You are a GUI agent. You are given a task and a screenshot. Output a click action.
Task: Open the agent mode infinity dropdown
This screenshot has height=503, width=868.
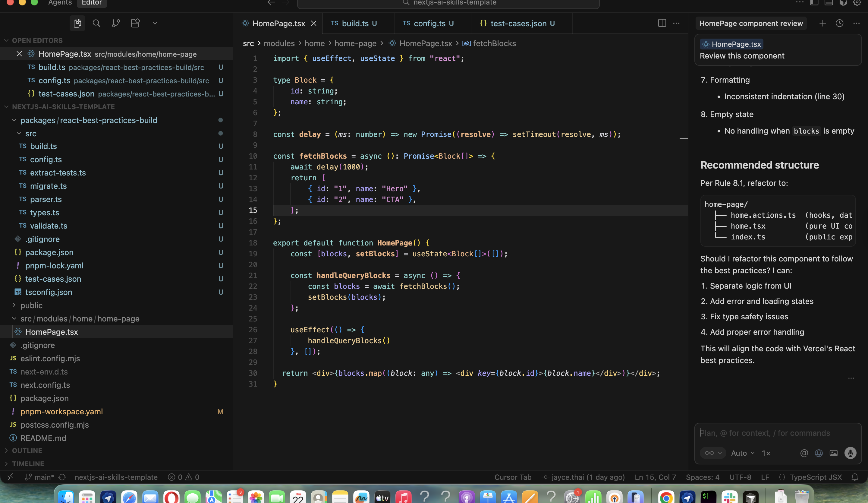713,453
